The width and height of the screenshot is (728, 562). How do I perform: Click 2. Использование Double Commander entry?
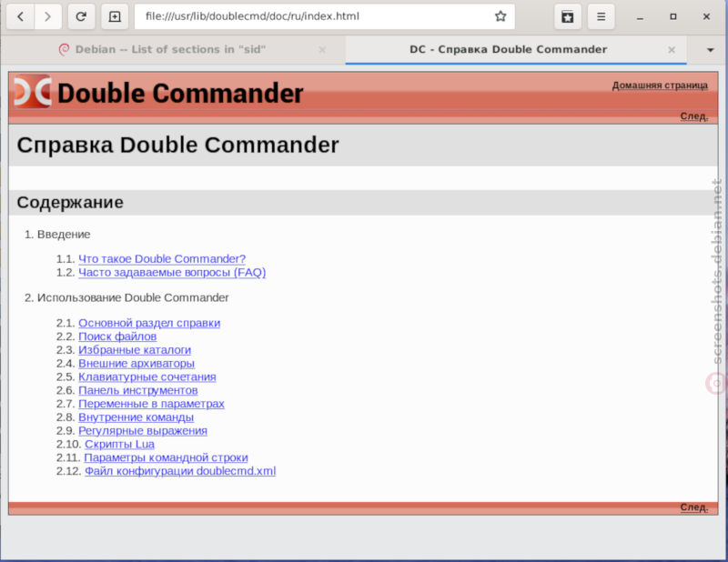point(126,297)
